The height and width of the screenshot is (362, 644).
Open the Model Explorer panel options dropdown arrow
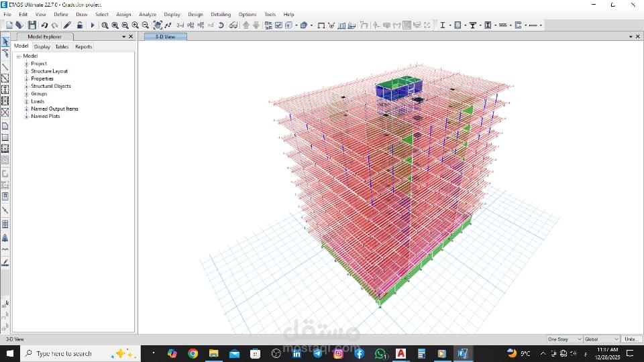(123, 36)
